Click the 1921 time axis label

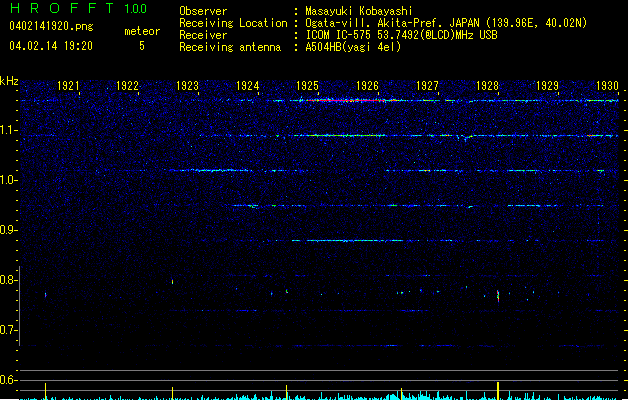point(68,86)
